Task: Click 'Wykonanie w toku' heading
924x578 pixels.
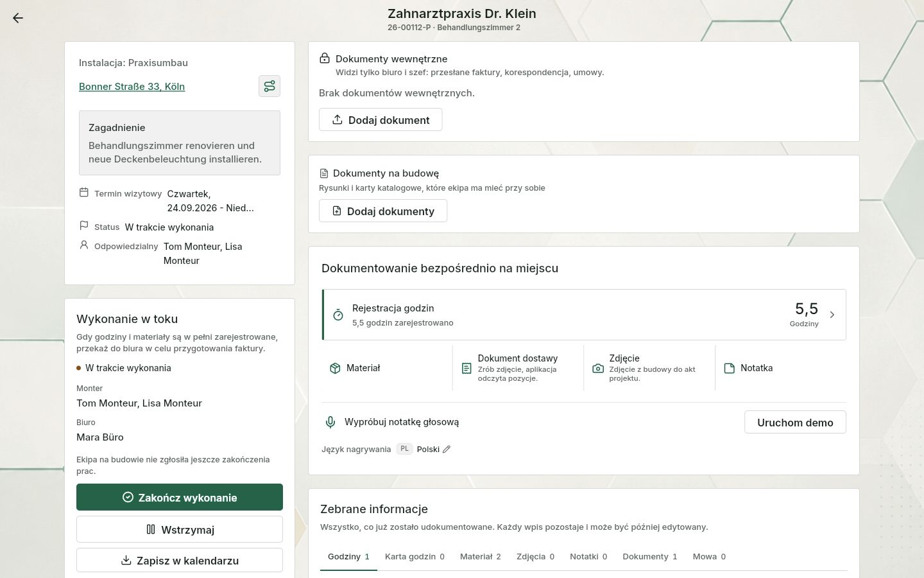Action: (127, 319)
